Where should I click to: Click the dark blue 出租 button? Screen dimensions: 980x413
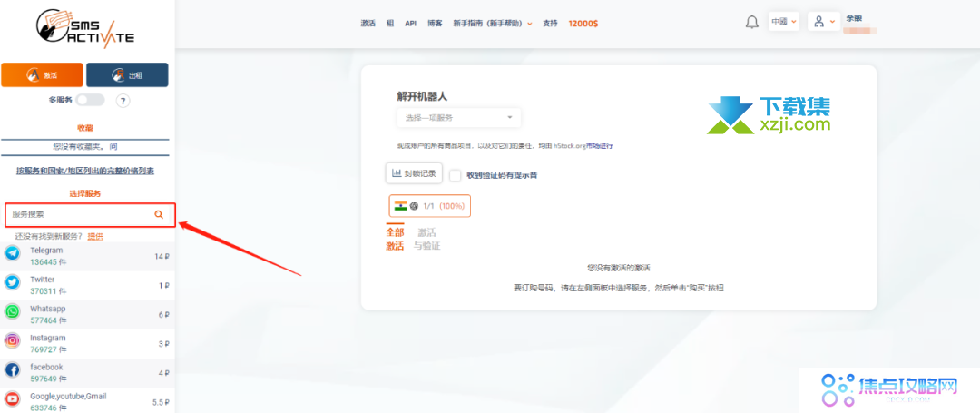click(127, 75)
